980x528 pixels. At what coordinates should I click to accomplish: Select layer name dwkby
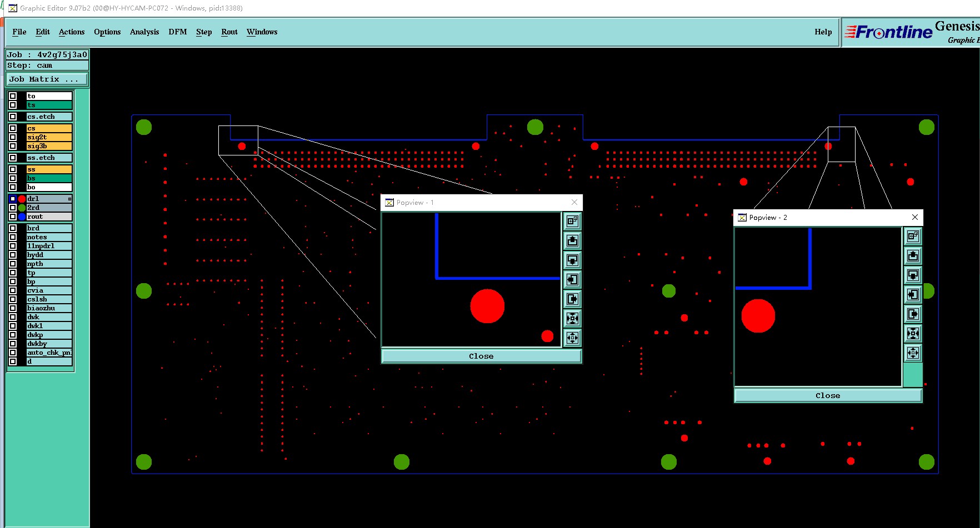click(49, 344)
